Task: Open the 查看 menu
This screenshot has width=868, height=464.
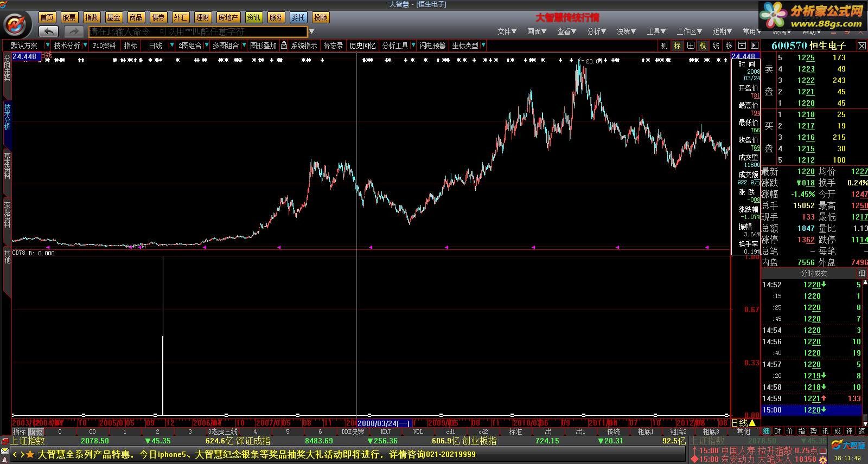Action: [566, 31]
